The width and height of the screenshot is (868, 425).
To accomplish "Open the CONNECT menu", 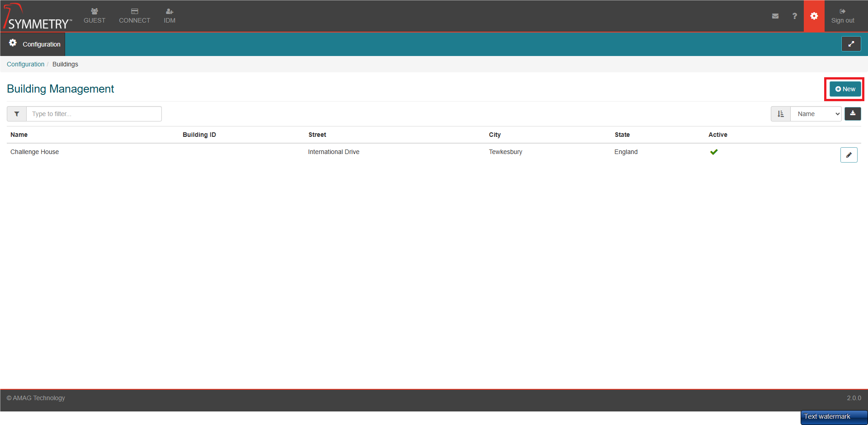I will (134, 16).
